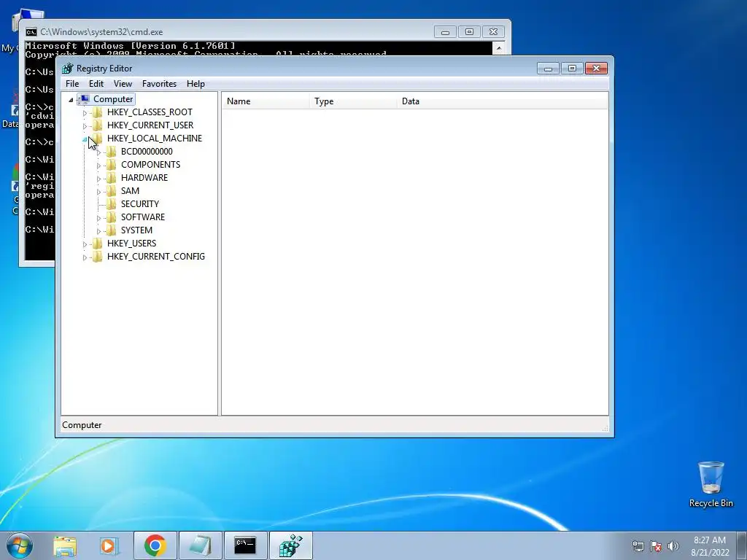This screenshot has width=747, height=560.
Task: Collapse the Computer root node
Action: [x=71, y=99]
